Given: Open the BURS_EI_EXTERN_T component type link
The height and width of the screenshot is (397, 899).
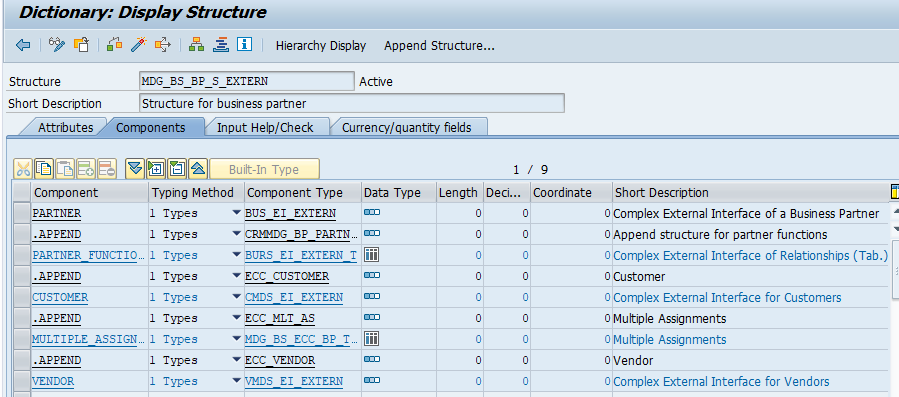Looking at the screenshot, I should (x=301, y=255).
